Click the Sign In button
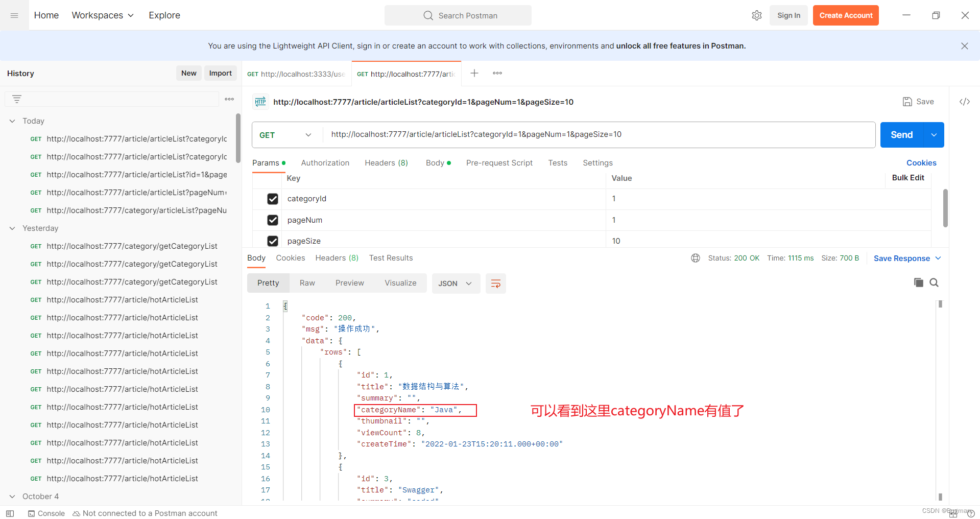Viewport: 980px width, 519px height. click(x=789, y=15)
